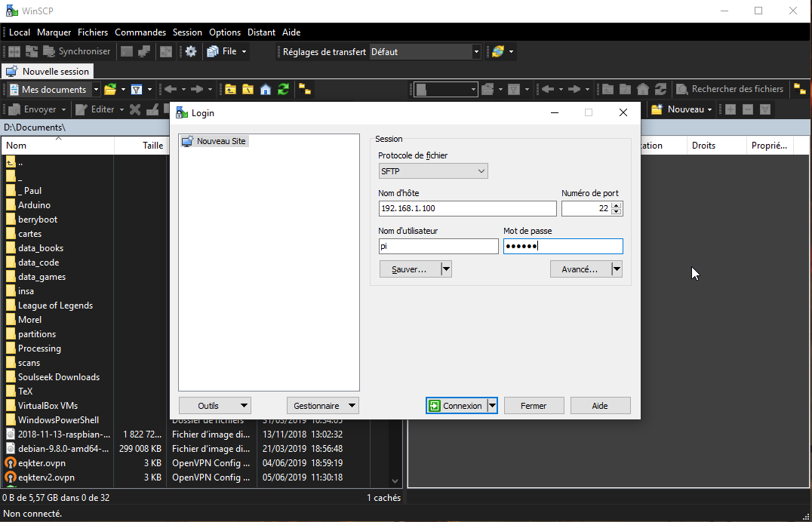Click the local root directory folder icon
812x522 pixels.
tap(248, 89)
